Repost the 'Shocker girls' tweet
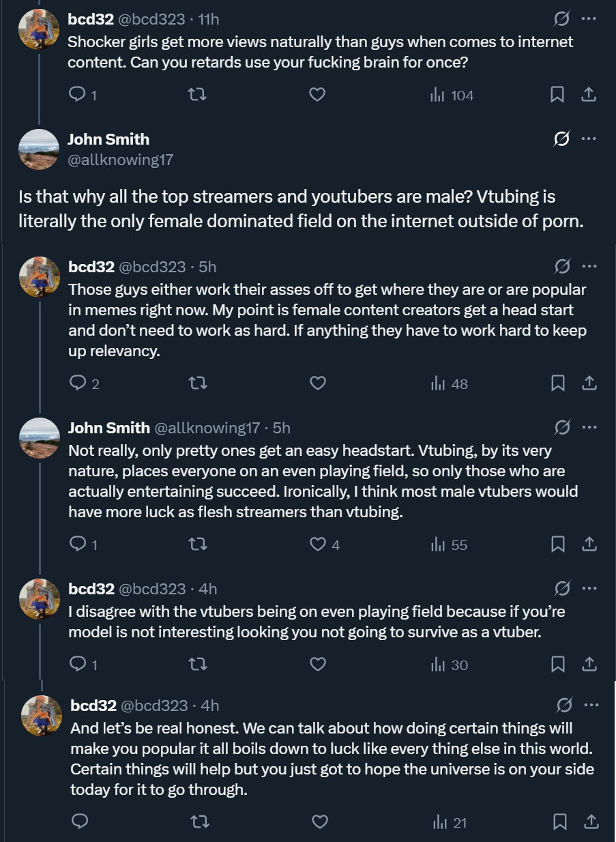616x842 pixels. pyautogui.click(x=197, y=95)
